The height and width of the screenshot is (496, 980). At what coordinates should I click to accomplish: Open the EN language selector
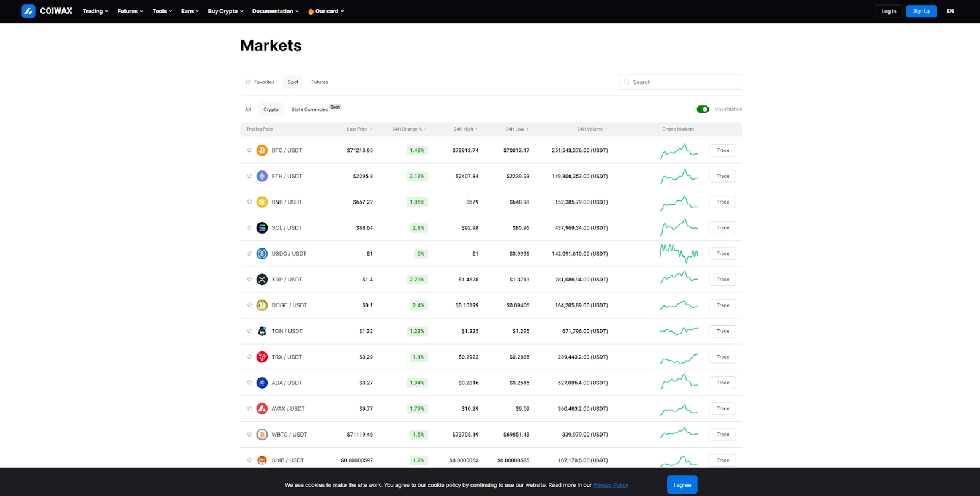pyautogui.click(x=950, y=11)
